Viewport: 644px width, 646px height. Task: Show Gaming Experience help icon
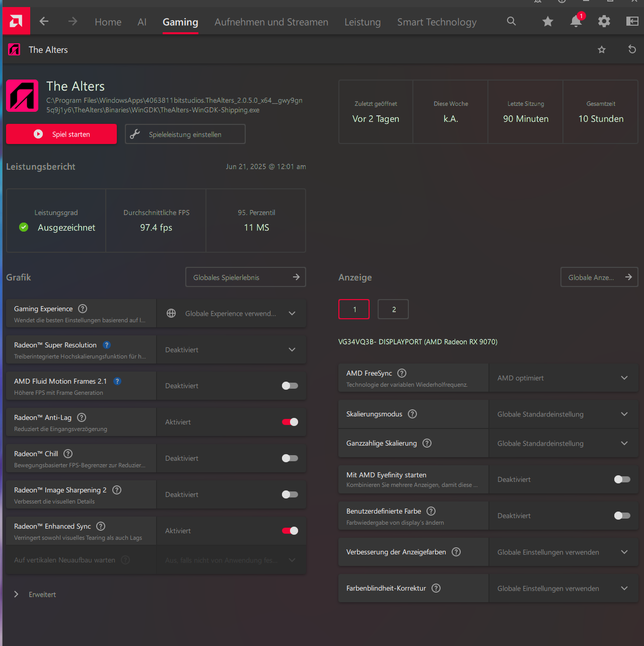pos(83,309)
